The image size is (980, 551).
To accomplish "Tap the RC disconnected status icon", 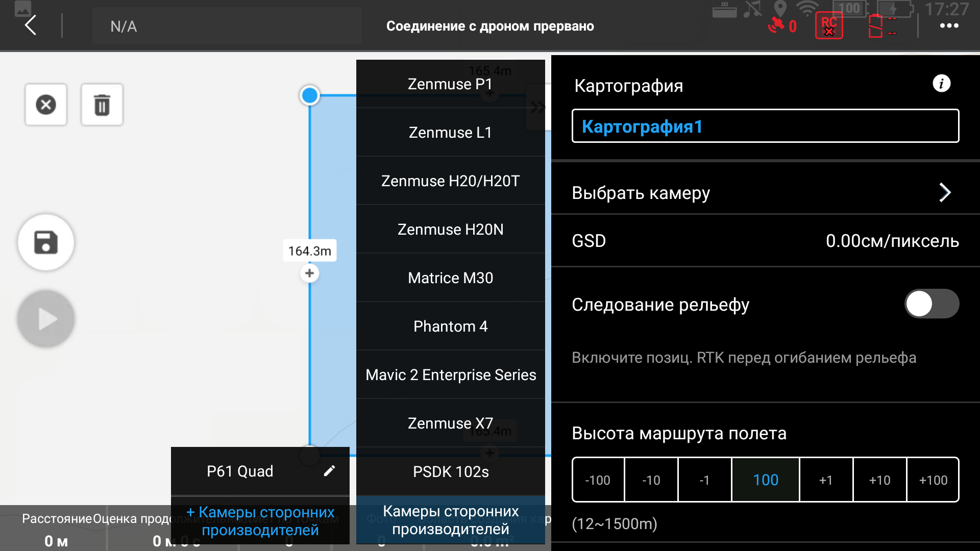I will tap(829, 26).
